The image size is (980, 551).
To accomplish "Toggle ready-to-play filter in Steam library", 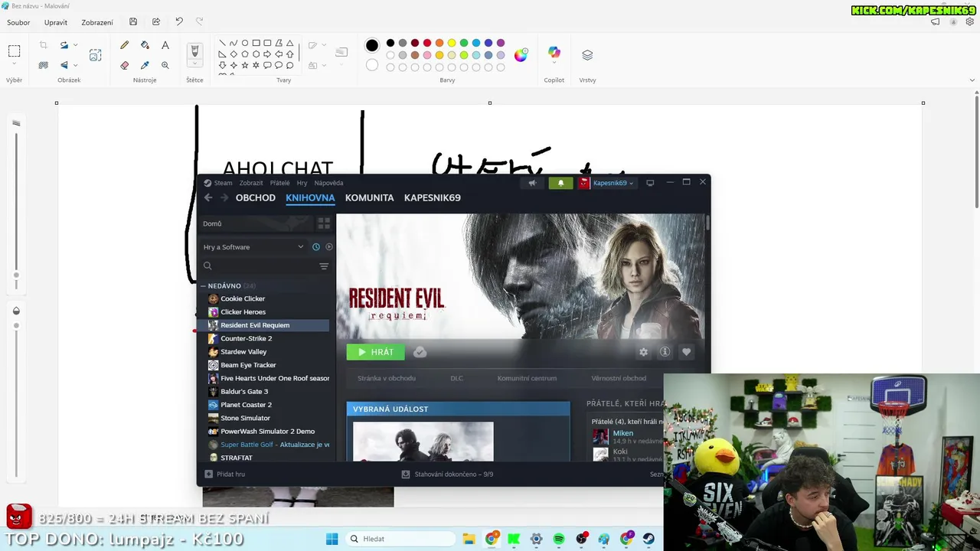I will (x=328, y=247).
